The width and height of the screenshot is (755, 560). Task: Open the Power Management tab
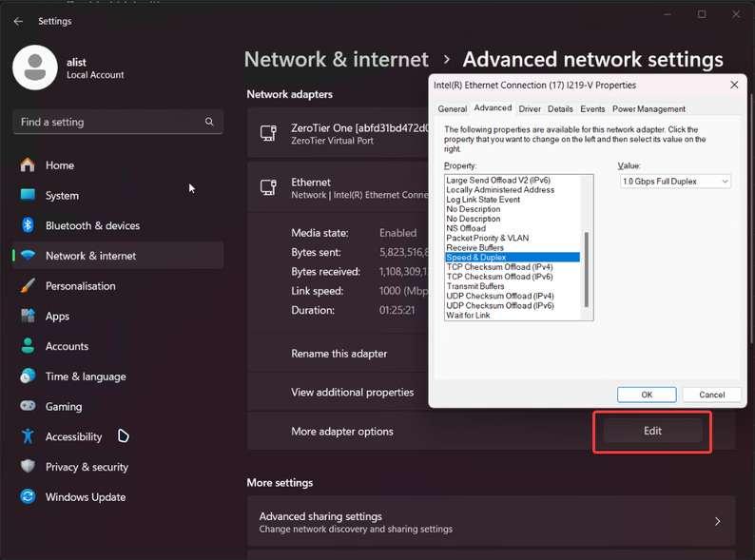(x=649, y=109)
